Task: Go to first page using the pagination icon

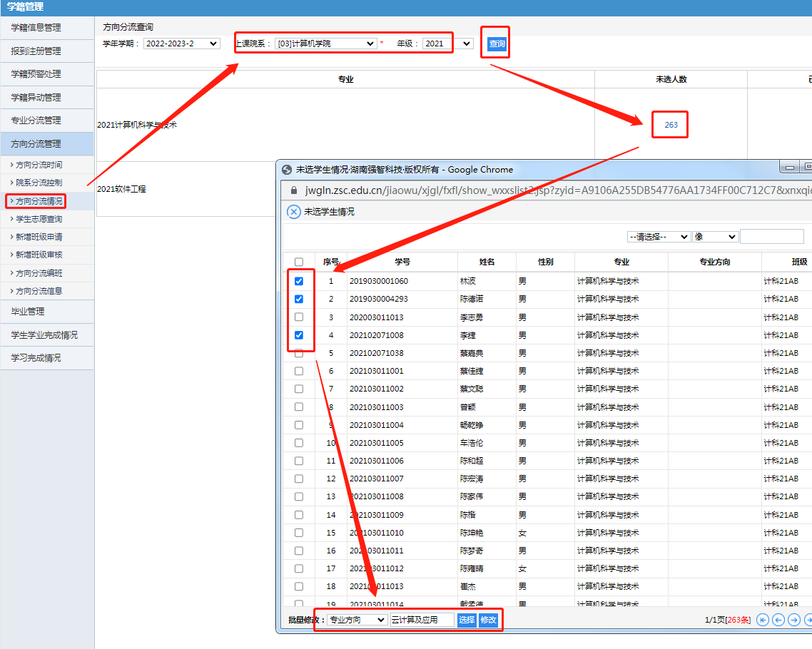Action: coord(762,620)
